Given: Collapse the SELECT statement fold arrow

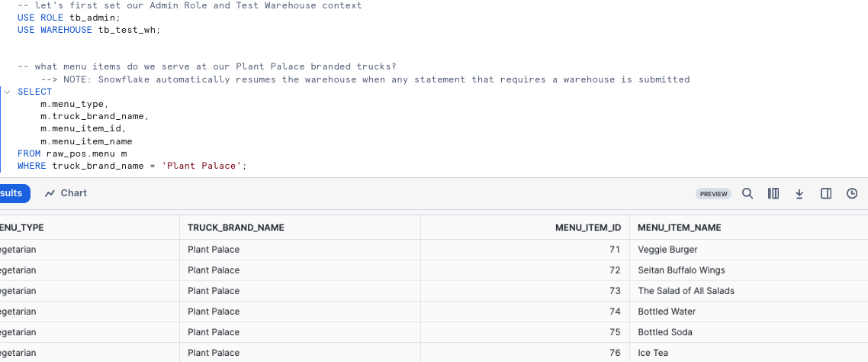Looking at the screenshot, I should click(x=7, y=92).
